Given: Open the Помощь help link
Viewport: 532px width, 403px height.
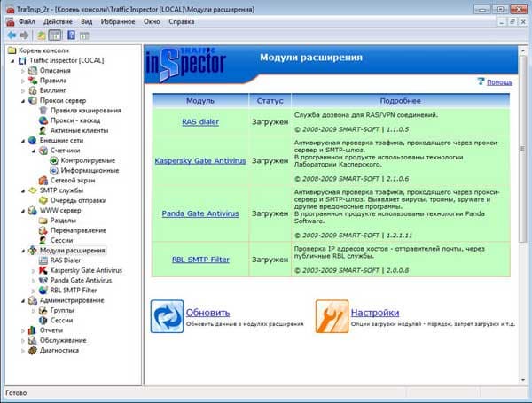Looking at the screenshot, I should (499, 82).
